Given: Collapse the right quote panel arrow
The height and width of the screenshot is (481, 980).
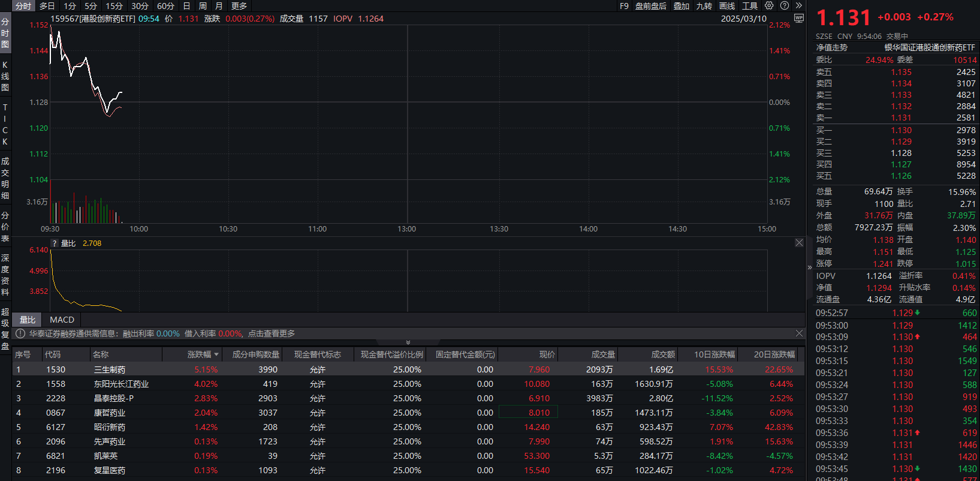Looking at the screenshot, I should (x=809, y=267).
